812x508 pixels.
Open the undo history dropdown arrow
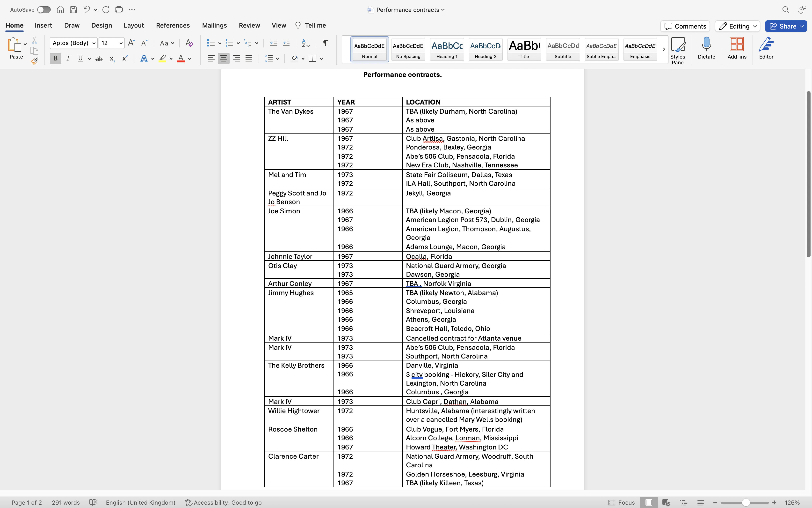point(96,10)
